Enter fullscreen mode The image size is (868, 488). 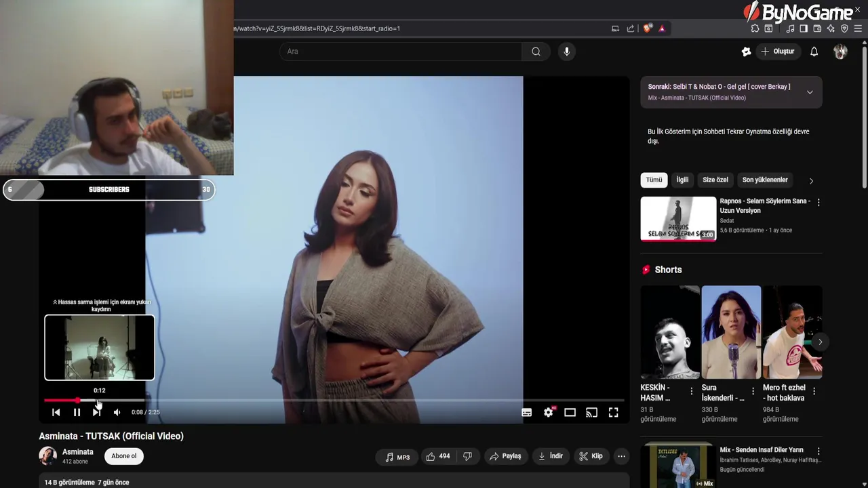pyautogui.click(x=613, y=412)
